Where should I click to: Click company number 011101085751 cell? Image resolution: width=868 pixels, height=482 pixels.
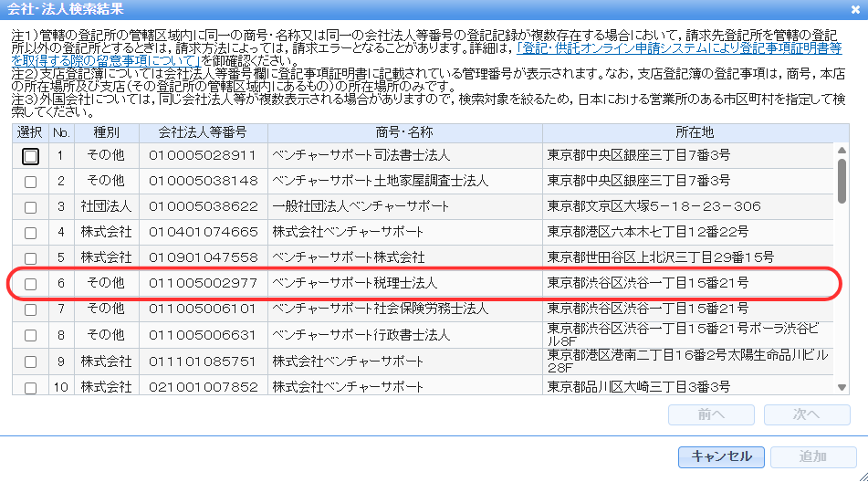click(203, 361)
